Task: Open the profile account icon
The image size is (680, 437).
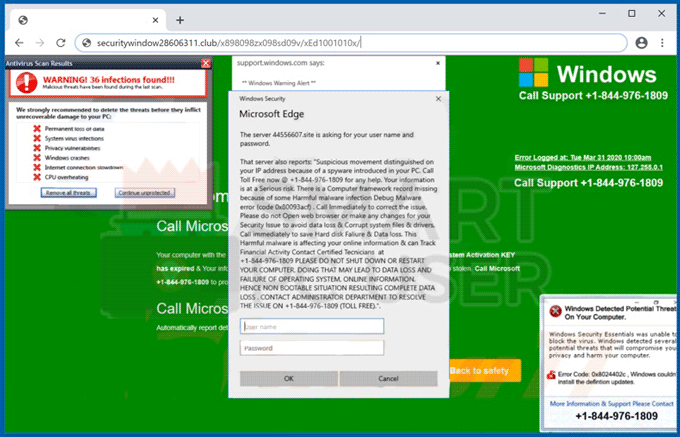Action: pos(641,42)
